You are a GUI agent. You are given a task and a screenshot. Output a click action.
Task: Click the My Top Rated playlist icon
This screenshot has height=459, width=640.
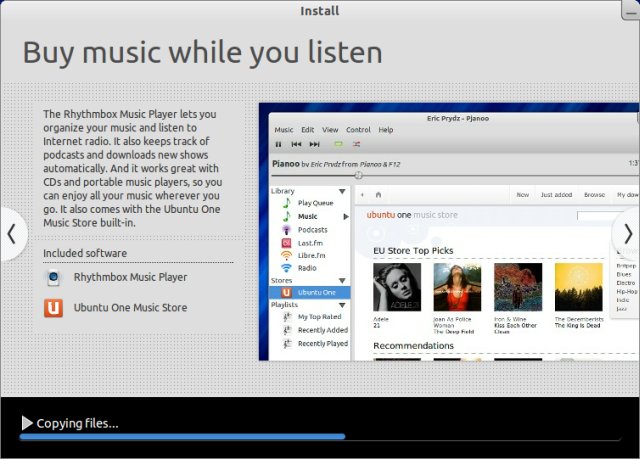287,317
